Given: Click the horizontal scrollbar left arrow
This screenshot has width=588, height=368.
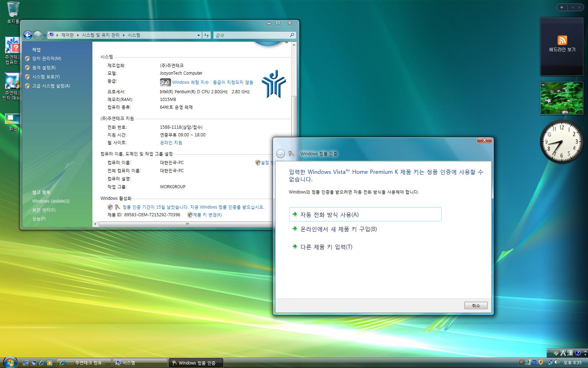Looking at the screenshot, I should 96,224.
